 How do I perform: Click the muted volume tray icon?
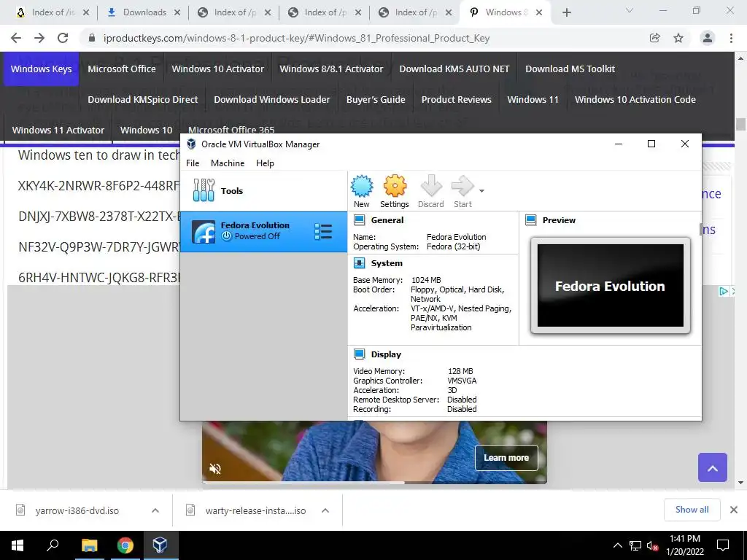652,545
